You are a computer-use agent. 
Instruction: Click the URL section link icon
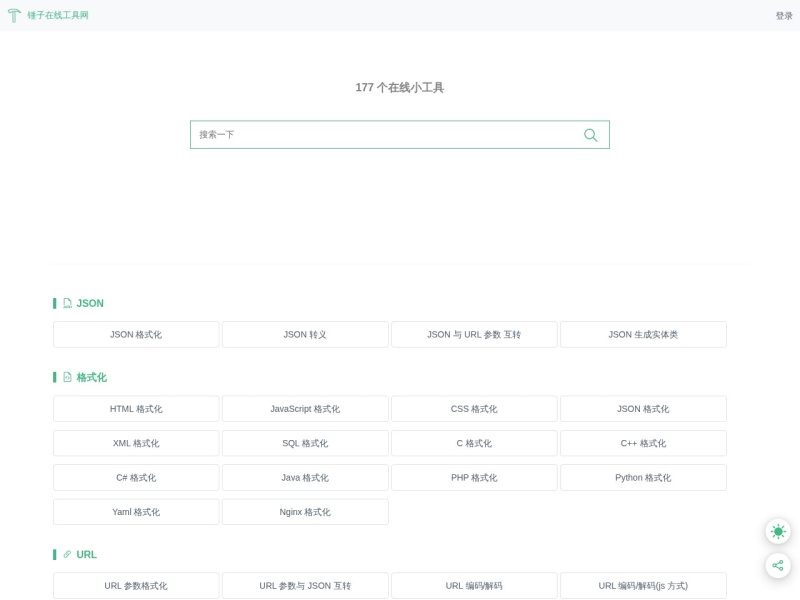67,554
